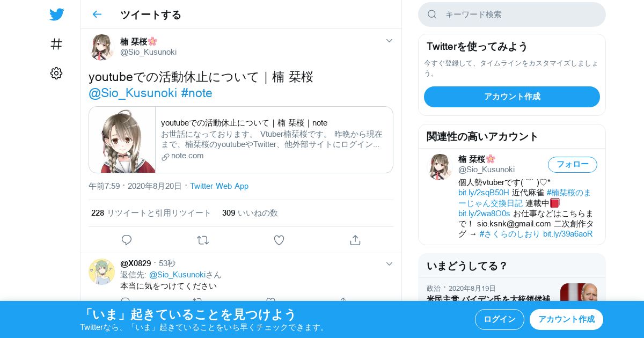Click sidebar account name 楠 栞桜
The height and width of the screenshot is (338, 644).
(477, 159)
